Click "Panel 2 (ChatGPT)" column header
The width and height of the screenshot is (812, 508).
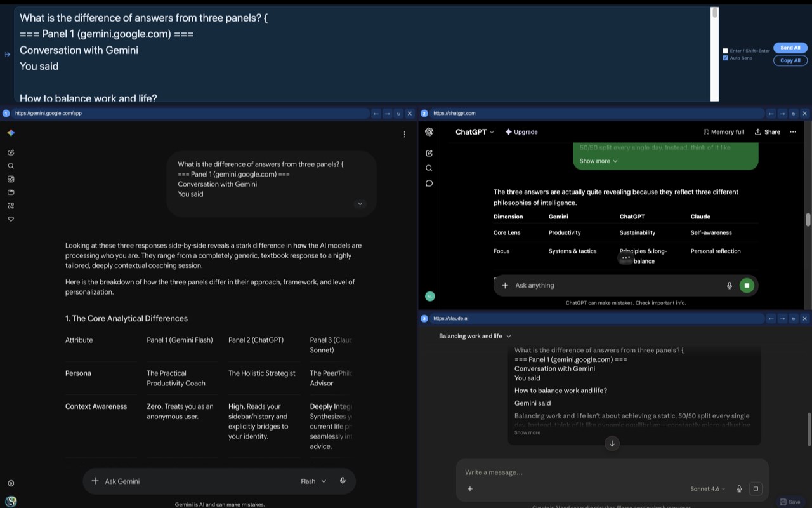point(256,340)
